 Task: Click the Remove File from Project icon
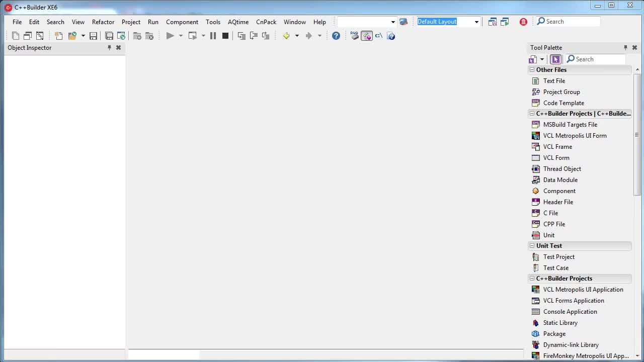pos(149,36)
